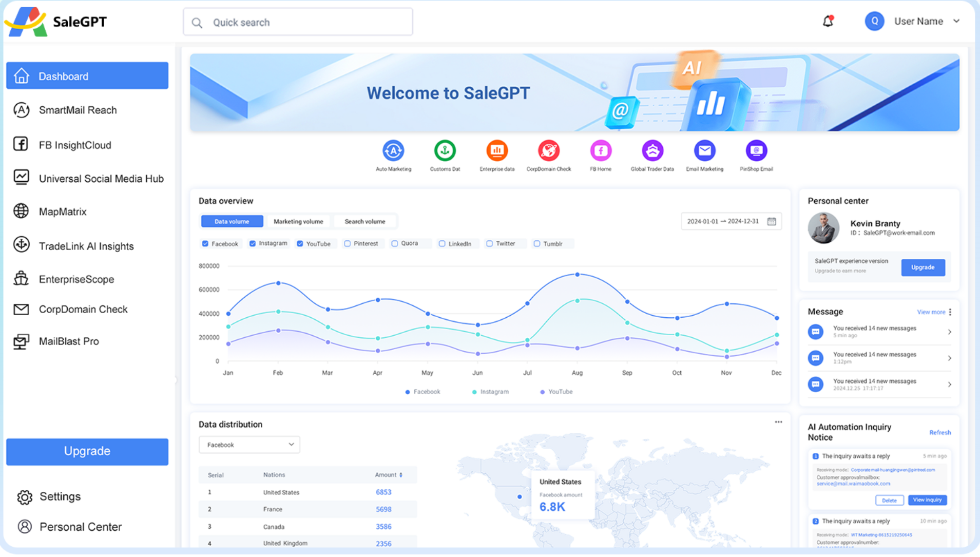The width and height of the screenshot is (980, 557).
Task: Switch to the Data volume tab
Action: click(232, 221)
